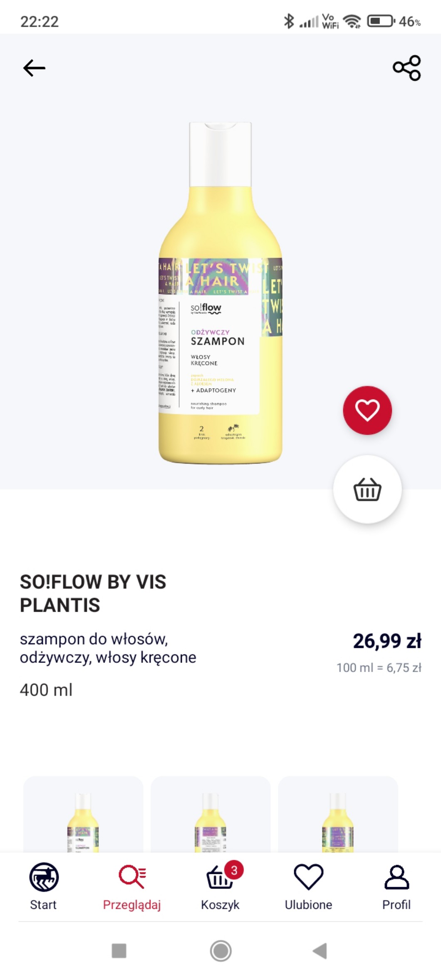This screenshot has width=441, height=980.
Task: Select the second product thumbnail
Action: (x=211, y=816)
